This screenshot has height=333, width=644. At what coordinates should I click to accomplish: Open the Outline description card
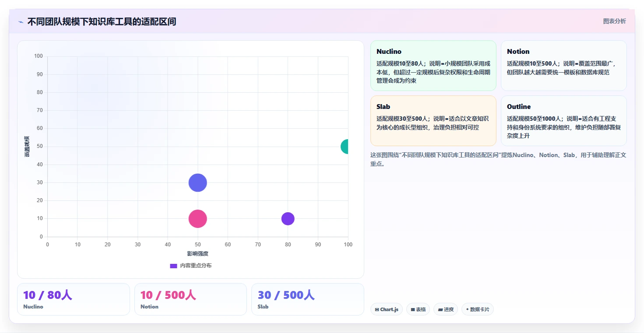(x=564, y=121)
